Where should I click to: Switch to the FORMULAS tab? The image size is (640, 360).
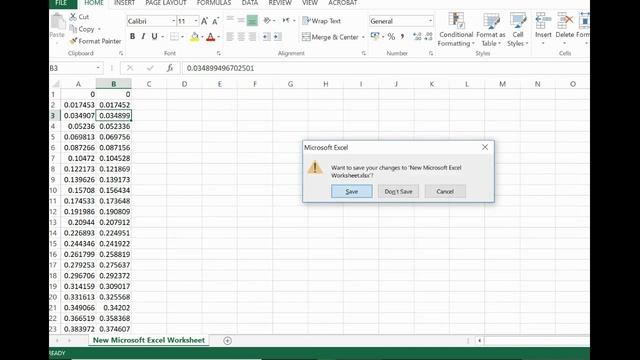[x=213, y=3]
